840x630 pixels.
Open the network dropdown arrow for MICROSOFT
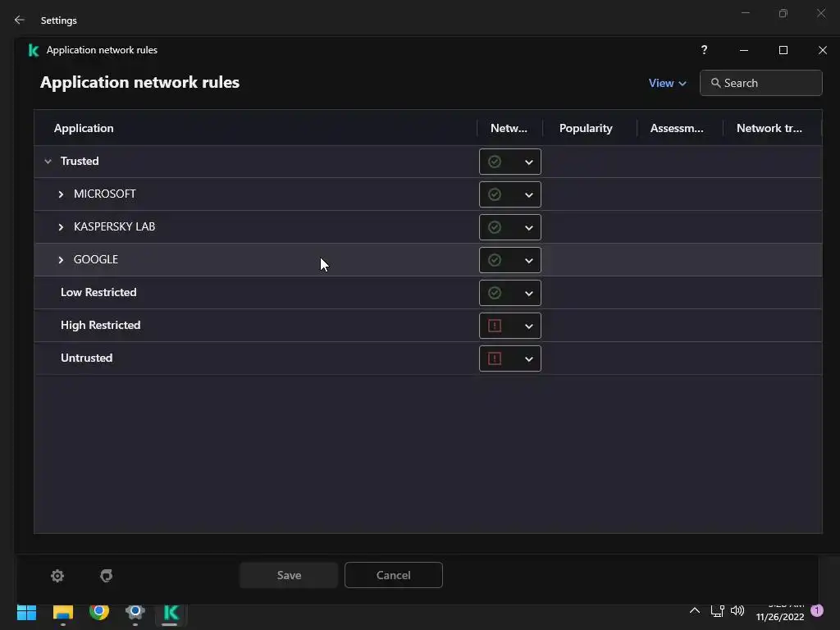pyautogui.click(x=529, y=195)
